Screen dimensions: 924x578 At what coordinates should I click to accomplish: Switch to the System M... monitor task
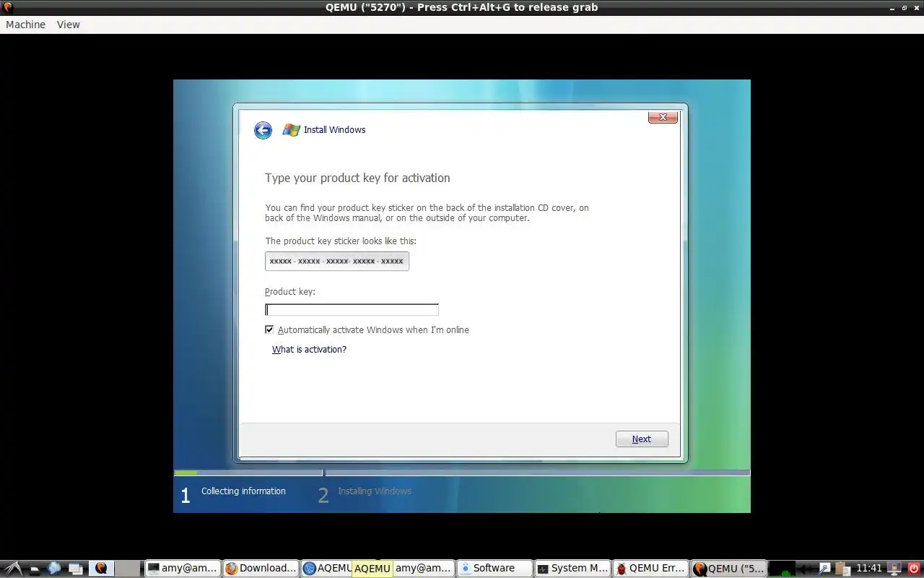pos(572,569)
